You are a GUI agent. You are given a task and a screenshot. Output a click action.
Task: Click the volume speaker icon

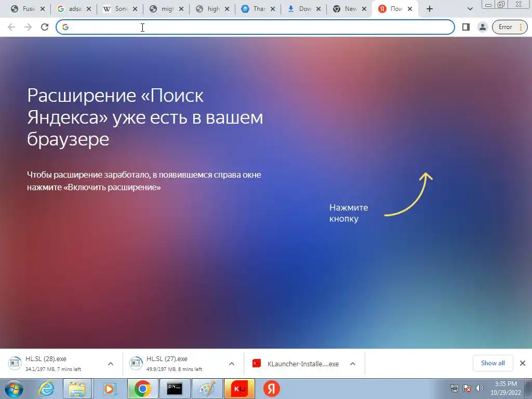tap(480, 388)
